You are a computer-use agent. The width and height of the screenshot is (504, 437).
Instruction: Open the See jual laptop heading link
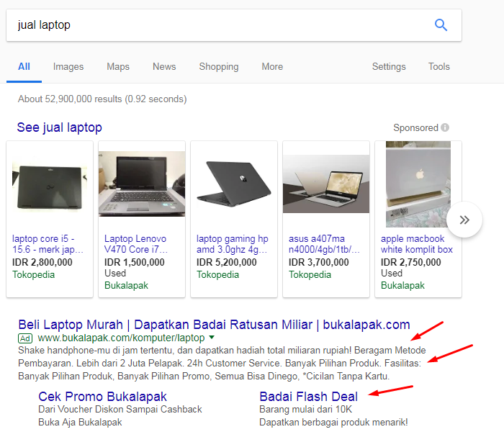pyautogui.click(x=60, y=127)
